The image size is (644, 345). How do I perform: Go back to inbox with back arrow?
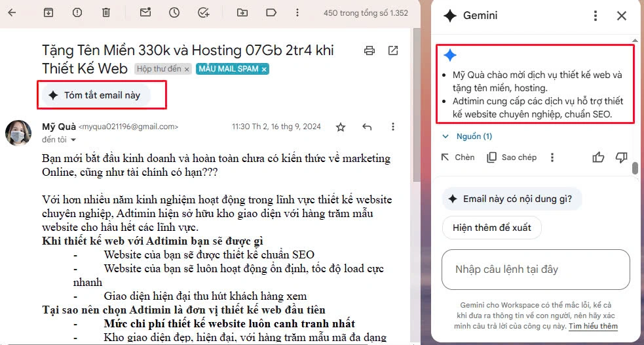[12, 12]
